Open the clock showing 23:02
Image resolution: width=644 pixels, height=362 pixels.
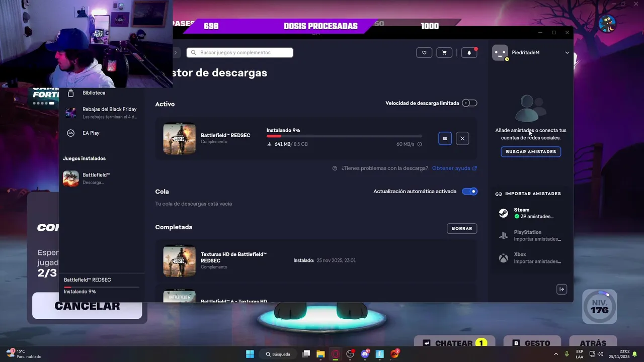coord(619,354)
